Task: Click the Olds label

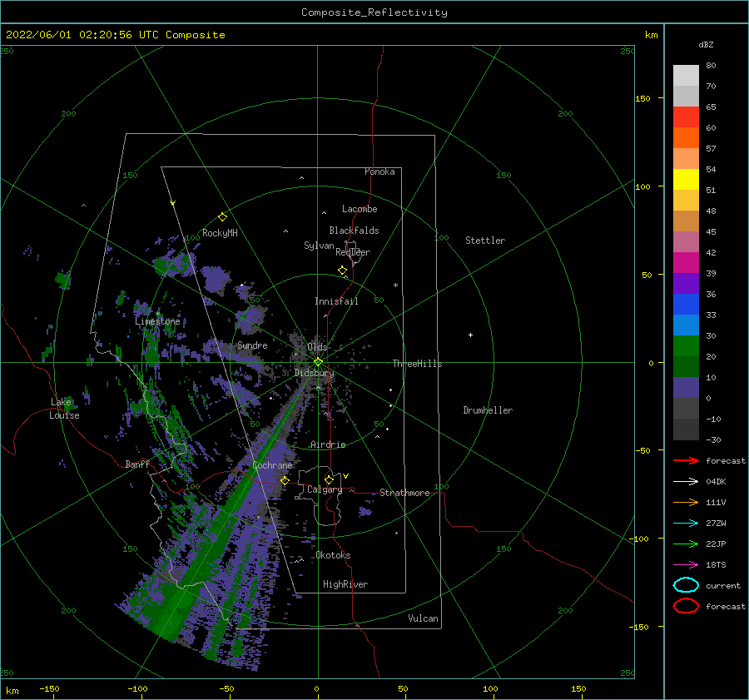Action: pyautogui.click(x=317, y=347)
